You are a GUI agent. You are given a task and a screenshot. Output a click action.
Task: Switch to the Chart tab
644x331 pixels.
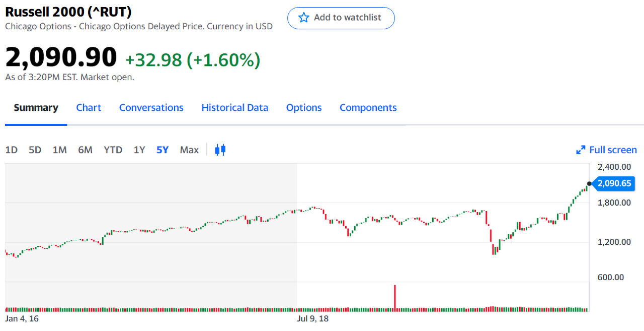coord(89,108)
